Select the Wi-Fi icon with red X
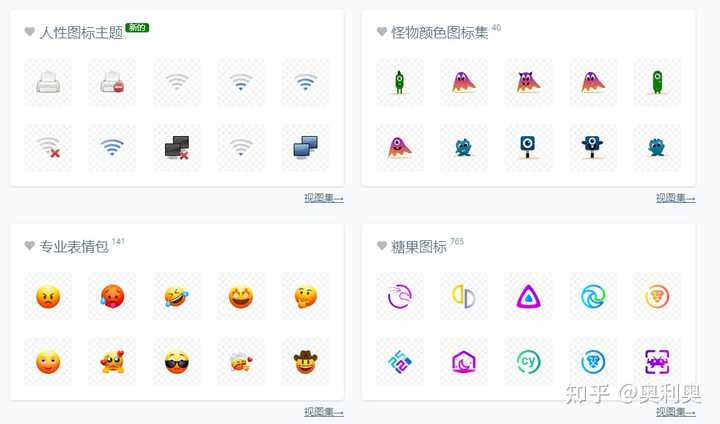The width and height of the screenshot is (720, 424). 48,147
